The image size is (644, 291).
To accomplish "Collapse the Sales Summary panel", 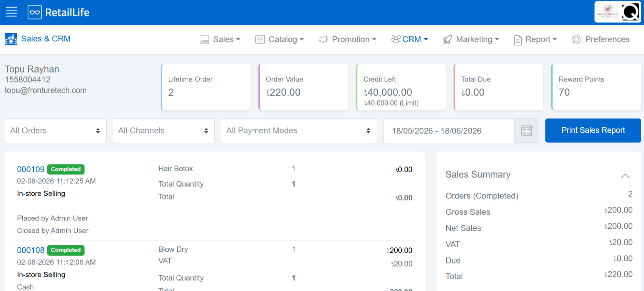I will coord(625,176).
